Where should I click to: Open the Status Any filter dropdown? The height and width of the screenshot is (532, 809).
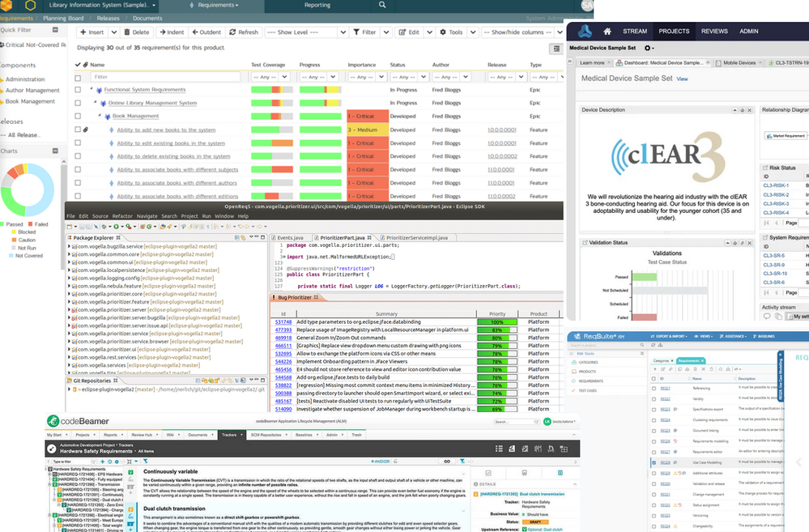[409, 77]
